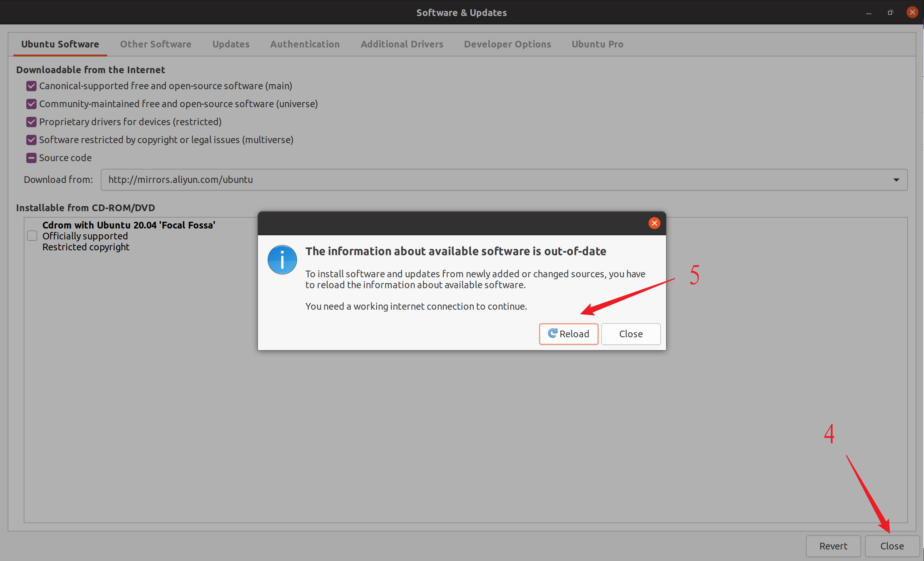Image resolution: width=924 pixels, height=561 pixels.
Task: Toggle Software restricted by copyright checkbox
Action: click(x=30, y=139)
